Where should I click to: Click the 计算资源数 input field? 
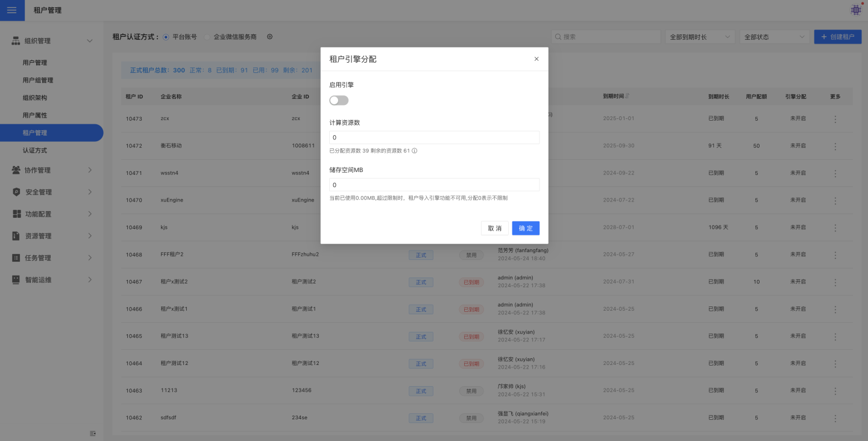tap(434, 138)
